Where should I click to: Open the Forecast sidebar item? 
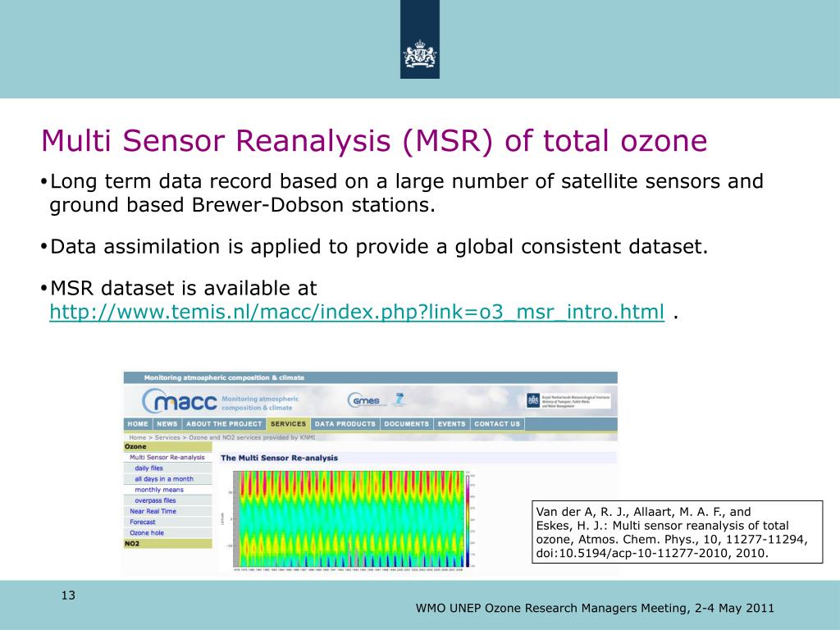[x=143, y=522]
